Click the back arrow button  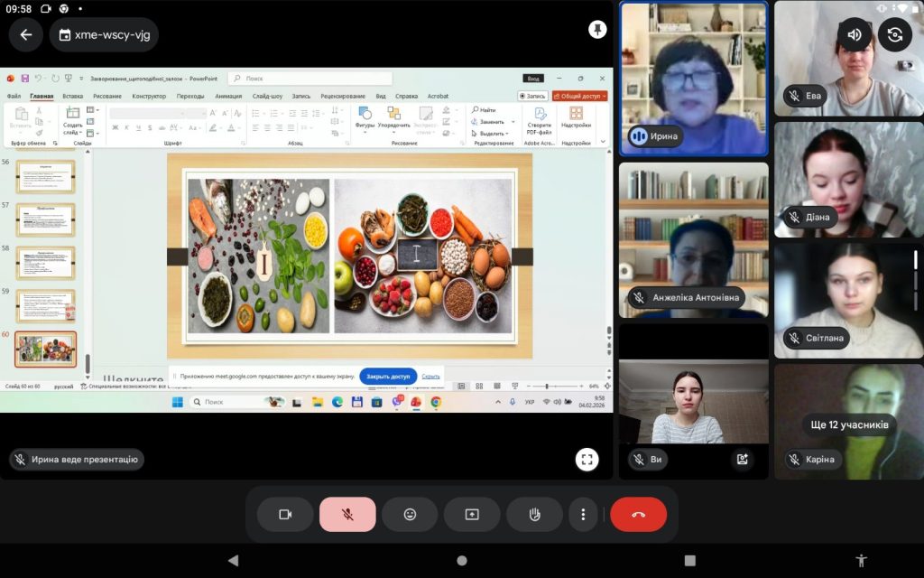click(x=25, y=35)
